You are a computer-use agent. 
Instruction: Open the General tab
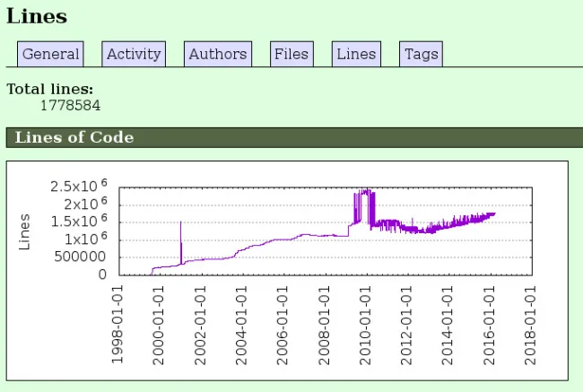click(50, 55)
